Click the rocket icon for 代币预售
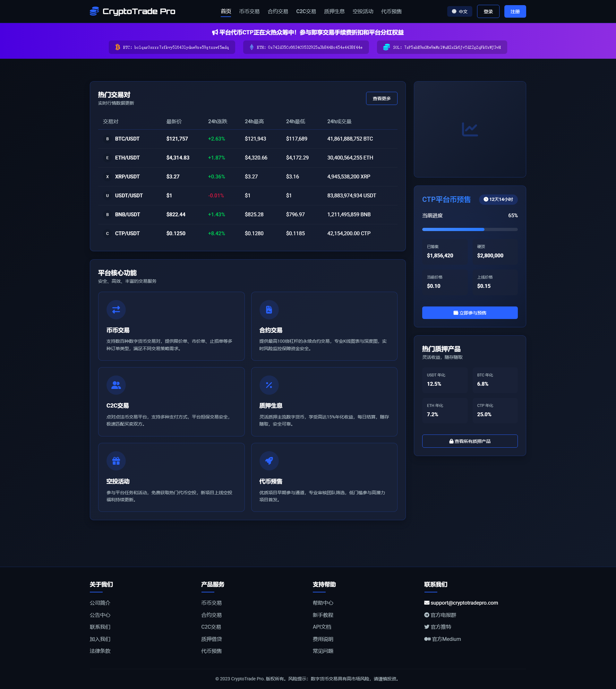The image size is (616, 689). pyautogui.click(x=269, y=461)
